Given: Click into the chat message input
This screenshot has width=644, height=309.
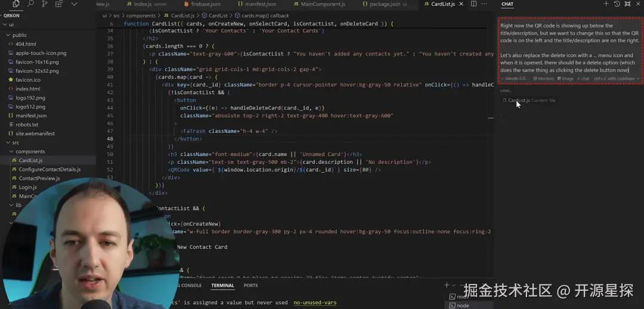Looking at the screenshot, I should [569, 48].
